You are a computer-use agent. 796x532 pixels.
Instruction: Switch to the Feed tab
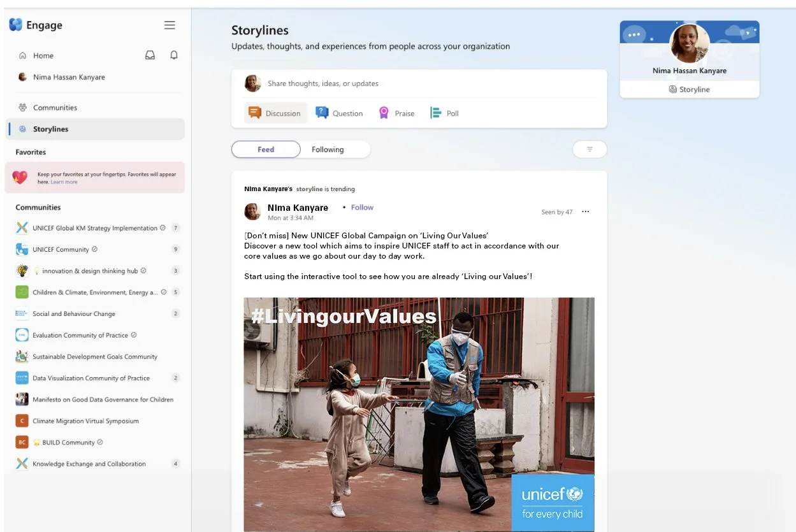(266, 150)
